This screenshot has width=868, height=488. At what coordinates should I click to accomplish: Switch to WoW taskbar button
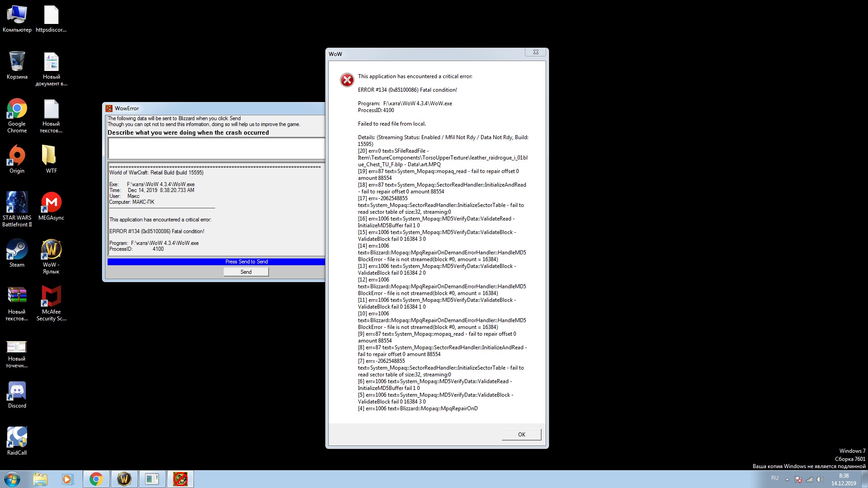(124, 479)
